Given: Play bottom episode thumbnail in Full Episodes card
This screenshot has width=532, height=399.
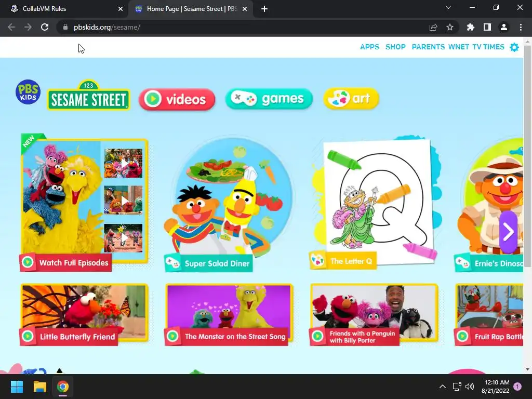Looking at the screenshot, I should click(123, 238).
